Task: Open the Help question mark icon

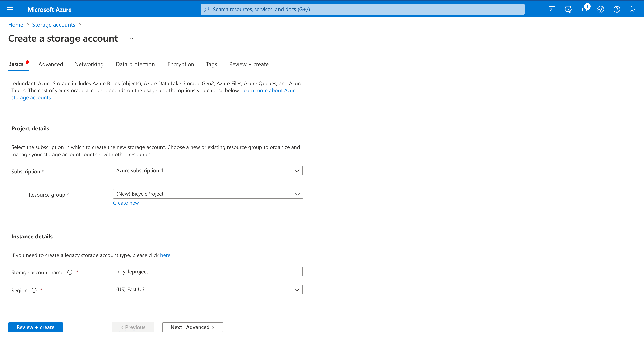Action: pyautogui.click(x=617, y=10)
